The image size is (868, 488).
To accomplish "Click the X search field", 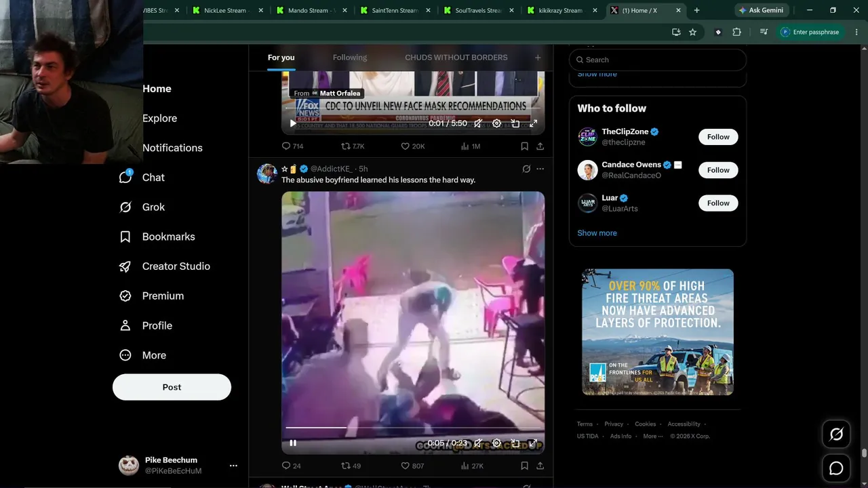I will pyautogui.click(x=658, y=60).
